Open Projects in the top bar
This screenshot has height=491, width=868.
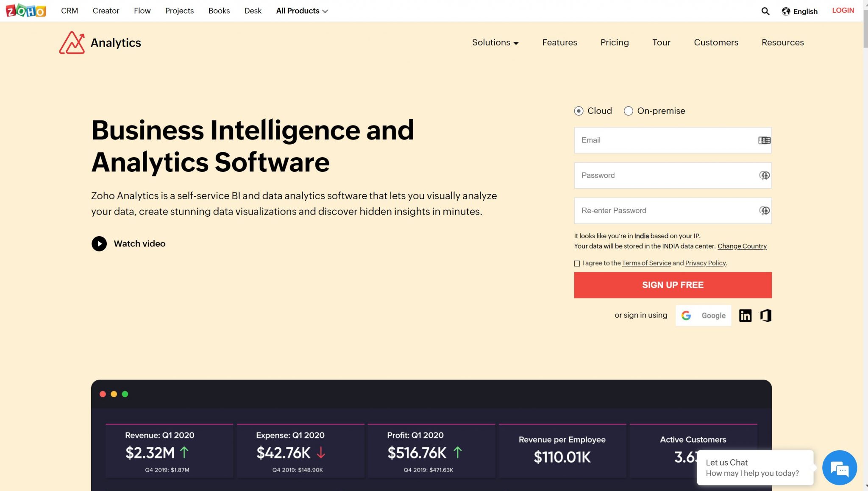click(179, 11)
